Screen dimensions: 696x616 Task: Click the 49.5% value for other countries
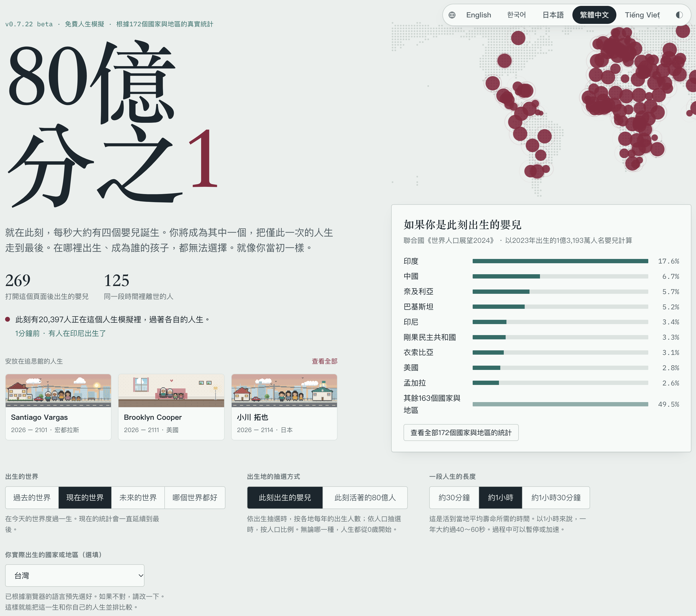(668, 404)
